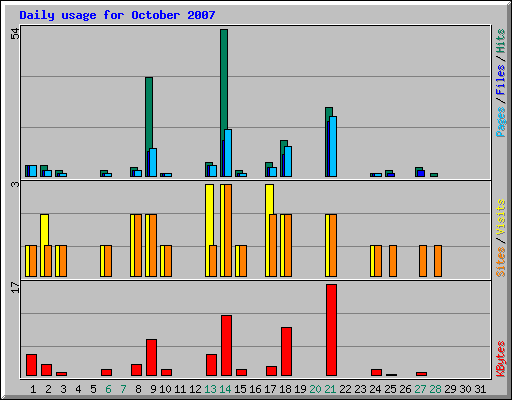Click the red KBytes bar for day 9
The width and height of the screenshot is (512, 400).
click(x=151, y=357)
